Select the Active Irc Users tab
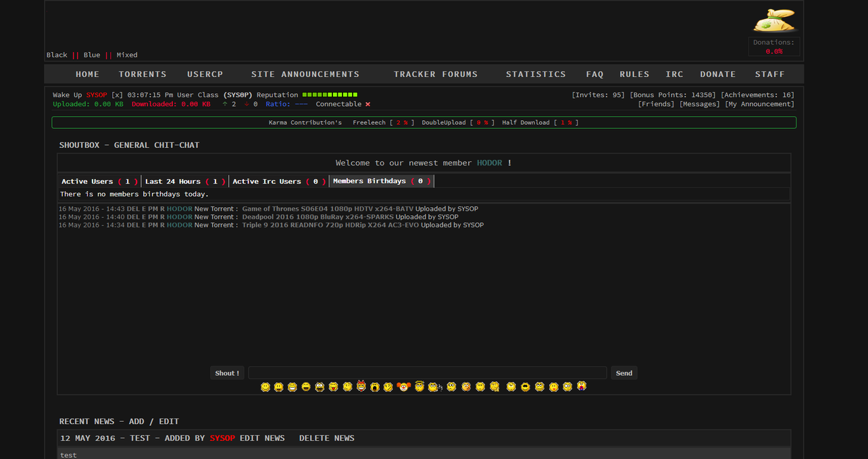The image size is (868, 459). pyautogui.click(x=278, y=182)
